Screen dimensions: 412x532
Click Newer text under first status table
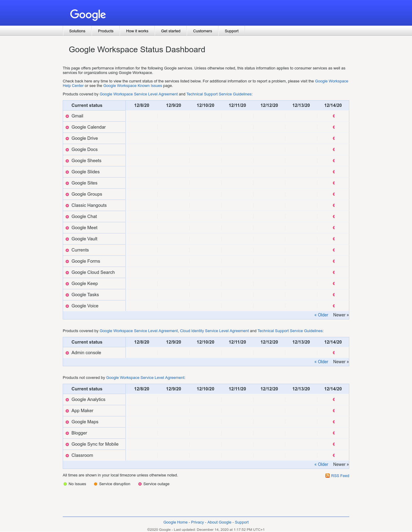pyautogui.click(x=341, y=315)
